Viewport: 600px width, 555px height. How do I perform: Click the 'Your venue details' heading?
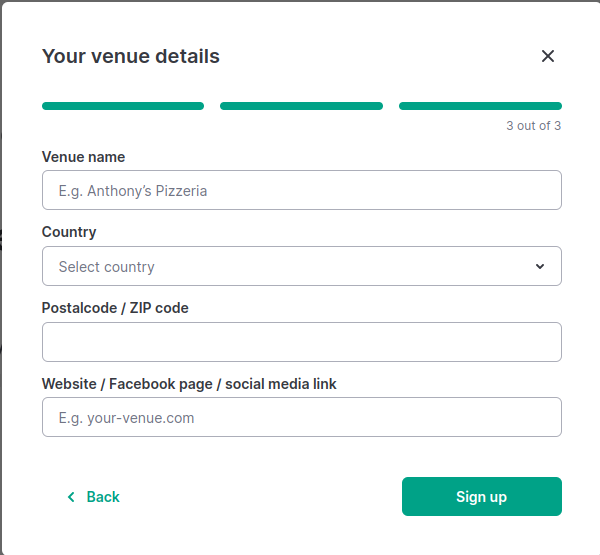tap(131, 56)
